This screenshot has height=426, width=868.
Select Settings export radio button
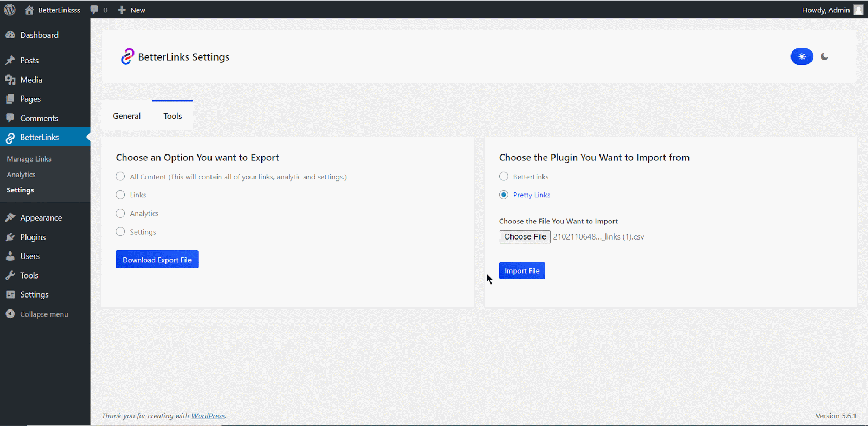click(x=120, y=232)
